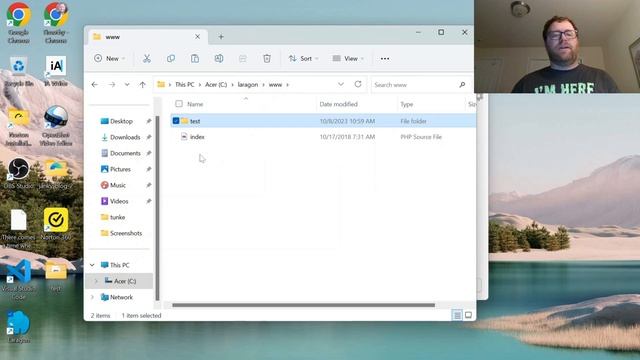Click the search magnifier icon
The height and width of the screenshot is (360, 640).
point(462,84)
